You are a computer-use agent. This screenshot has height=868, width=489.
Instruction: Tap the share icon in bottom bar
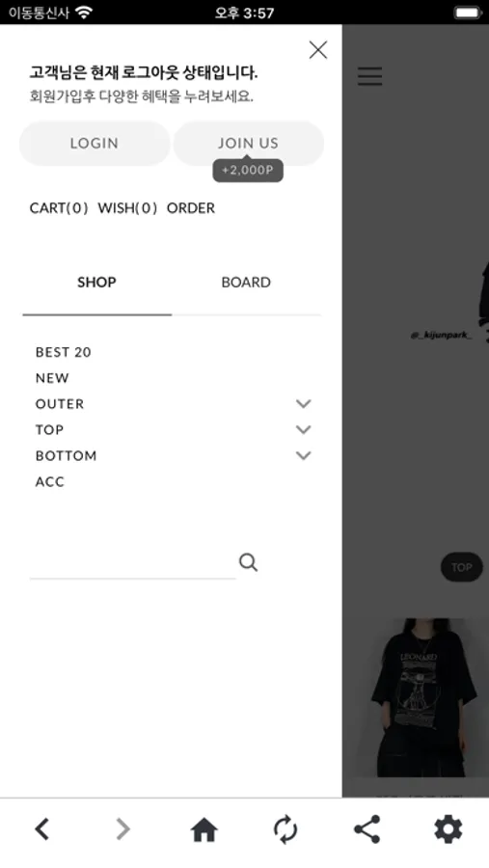367,829
